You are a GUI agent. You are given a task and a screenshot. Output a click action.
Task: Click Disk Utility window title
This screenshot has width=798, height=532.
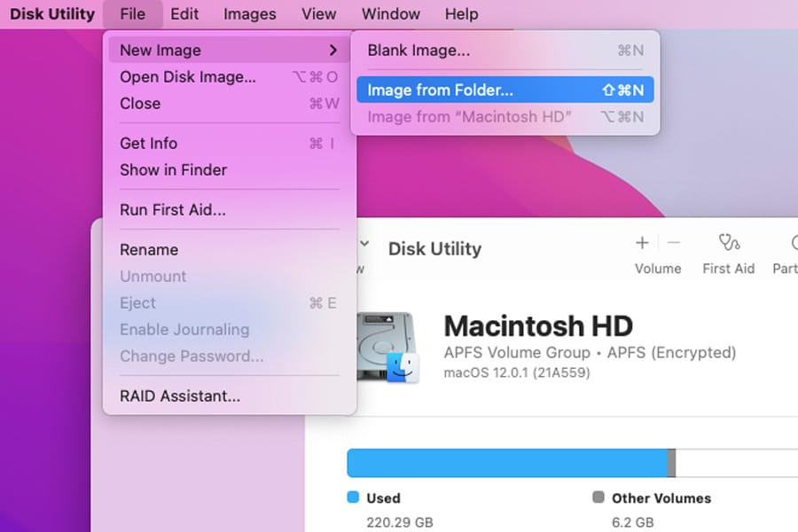pos(434,248)
